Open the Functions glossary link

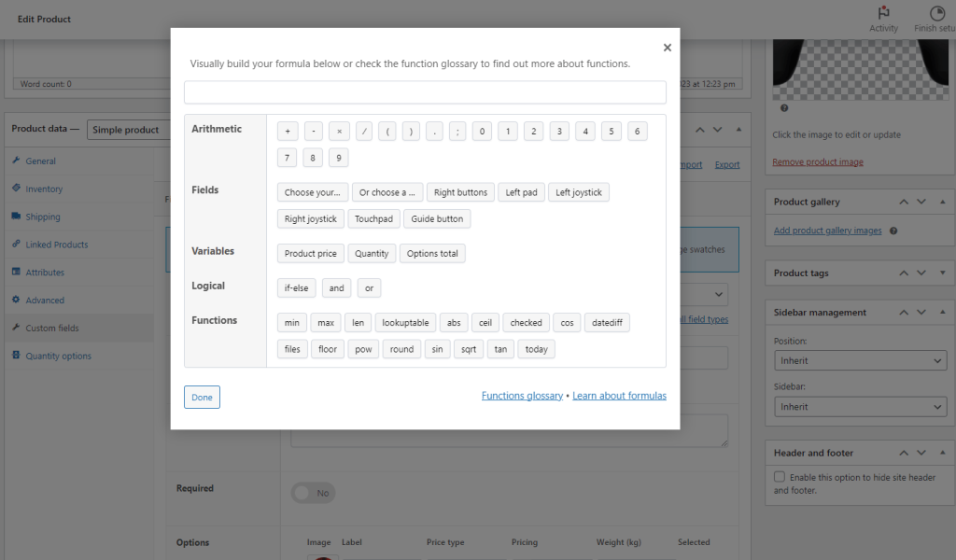pos(521,395)
